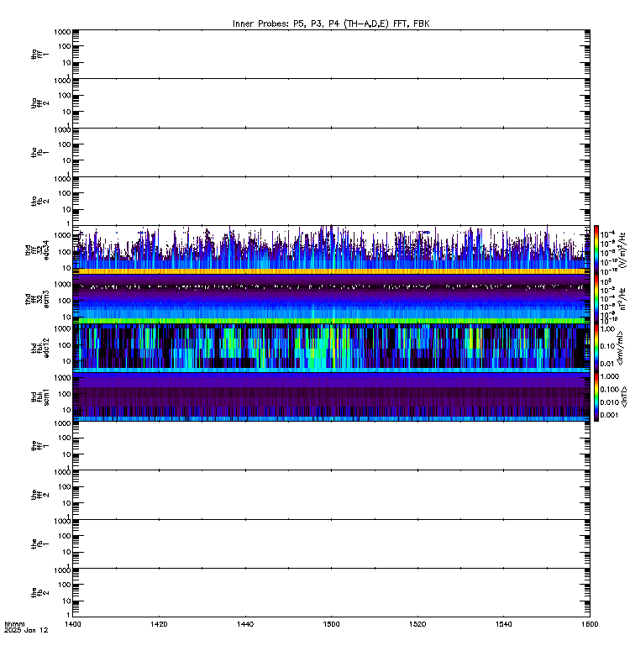
Task: Click the 1600 time axis label
Action: coord(590,624)
